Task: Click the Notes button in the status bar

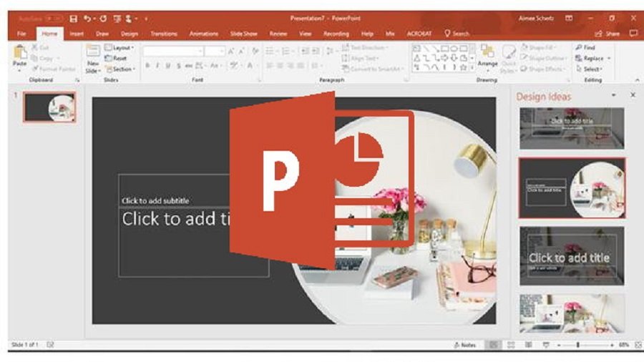Action: coord(464,345)
